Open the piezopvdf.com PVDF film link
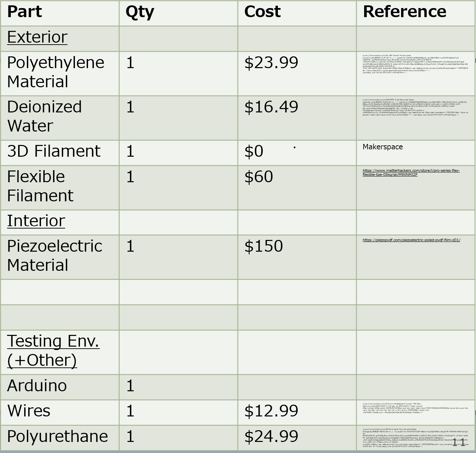476x453 pixels. (x=412, y=240)
